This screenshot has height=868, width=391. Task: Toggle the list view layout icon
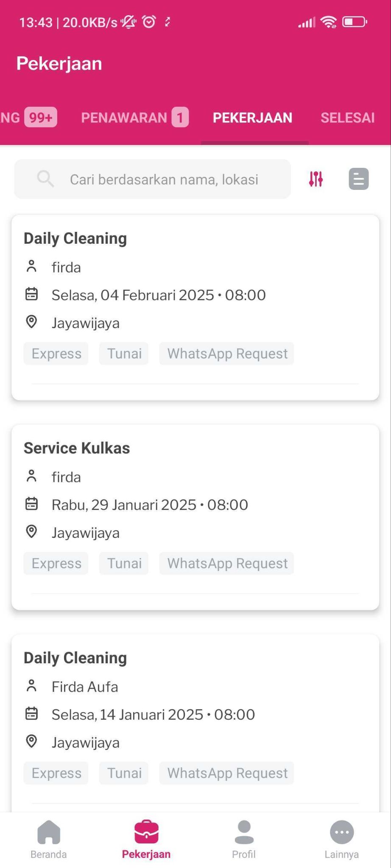click(x=358, y=179)
